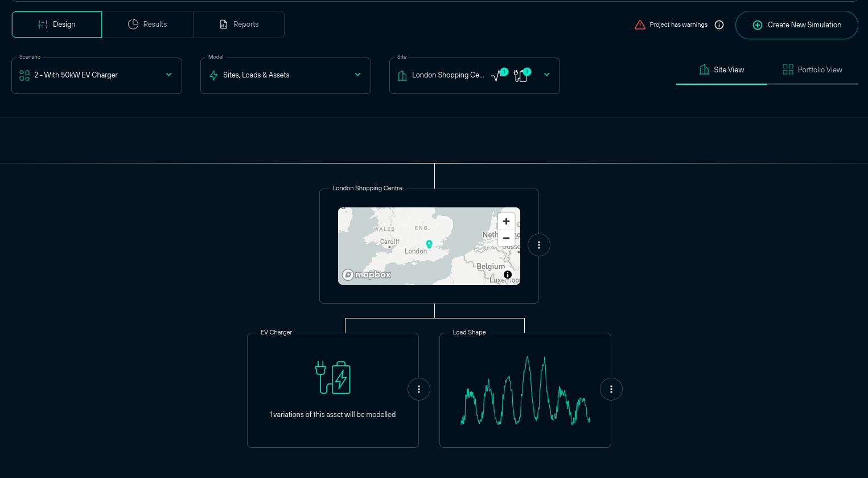Click the Results pie chart icon

[x=133, y=24]
